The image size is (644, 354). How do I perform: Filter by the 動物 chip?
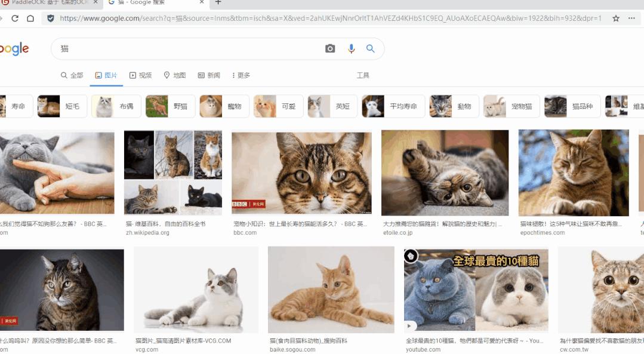click(454, 106)
